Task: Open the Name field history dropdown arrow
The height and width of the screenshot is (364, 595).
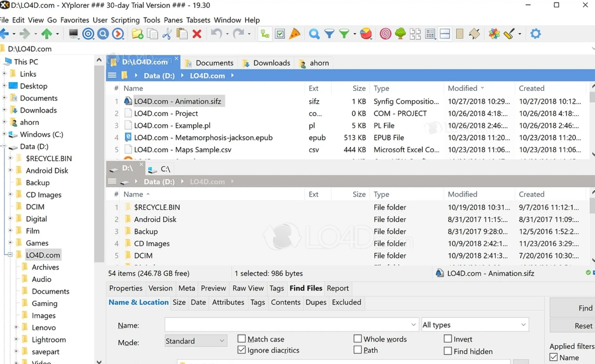Action: pyautogui.click(x=413, y=325)
